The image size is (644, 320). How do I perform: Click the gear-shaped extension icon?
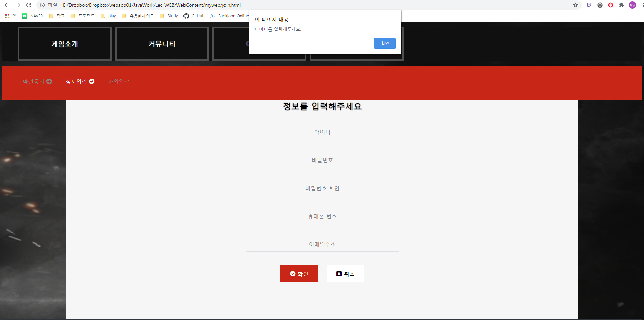(x=600, y=5)
